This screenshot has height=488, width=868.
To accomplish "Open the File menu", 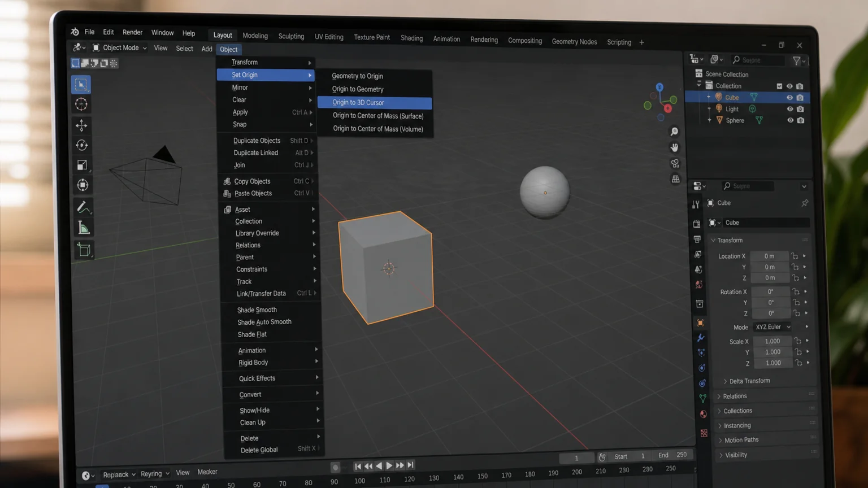I will (x=89, y=32).
